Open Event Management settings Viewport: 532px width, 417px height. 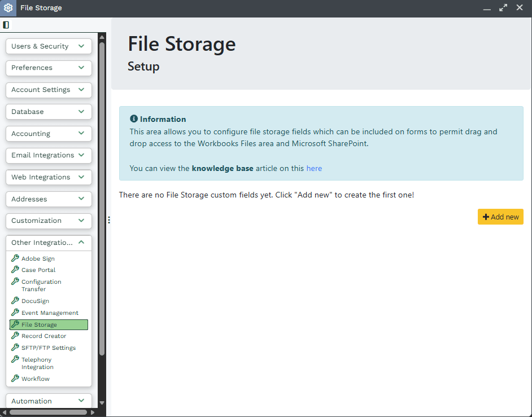point(50,313)
